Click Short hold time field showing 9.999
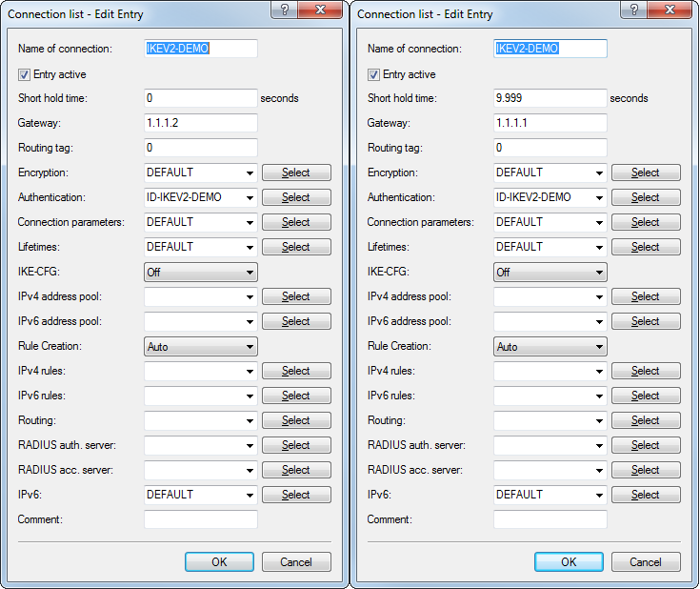700x589 pixels. pos(550,98)
